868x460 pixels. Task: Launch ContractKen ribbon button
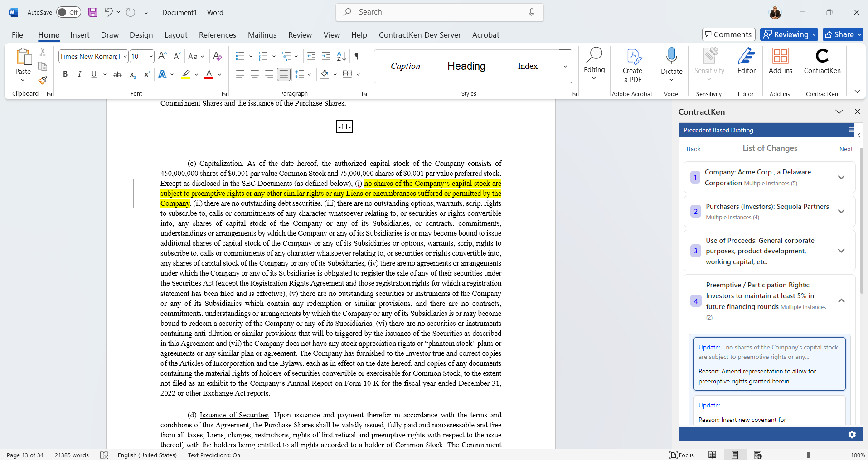pos(822,61)
